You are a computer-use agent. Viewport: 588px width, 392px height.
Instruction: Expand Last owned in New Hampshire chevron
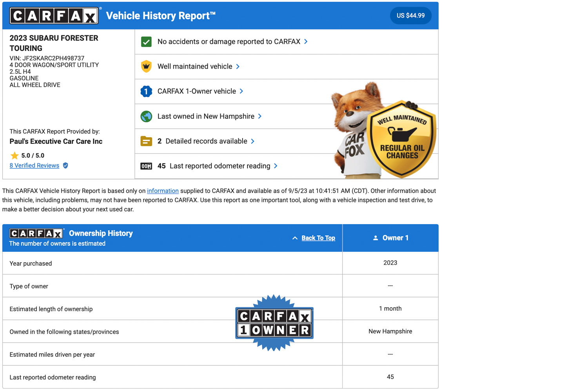pyautogui.click(x=260, y=116)
